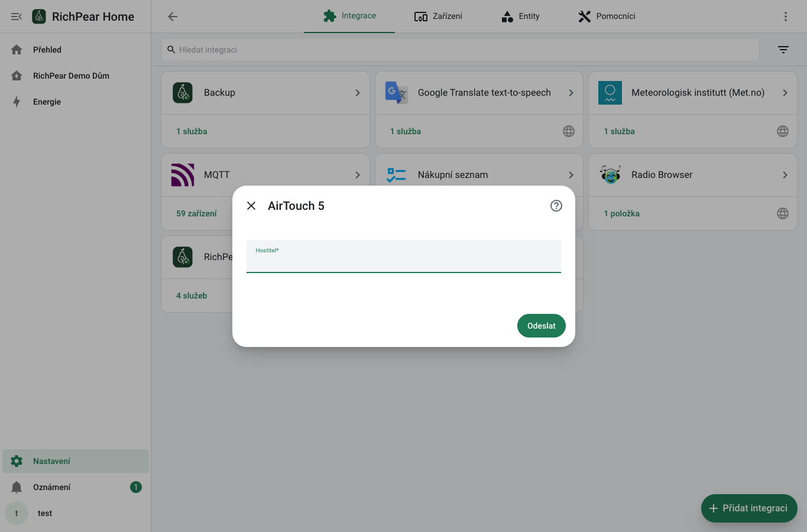Open Energie in the sidebar
This screenshot has height=532, width=807.
[76, 102]
